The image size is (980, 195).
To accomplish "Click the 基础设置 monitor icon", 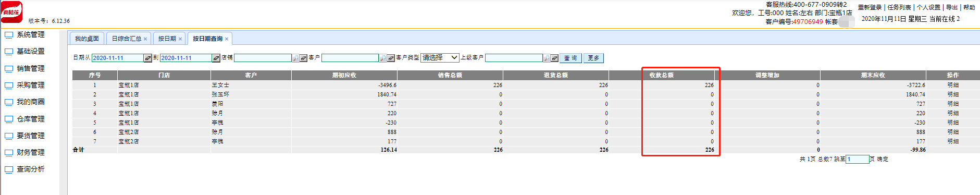I will pyautogui.click(x=8, y=52).
